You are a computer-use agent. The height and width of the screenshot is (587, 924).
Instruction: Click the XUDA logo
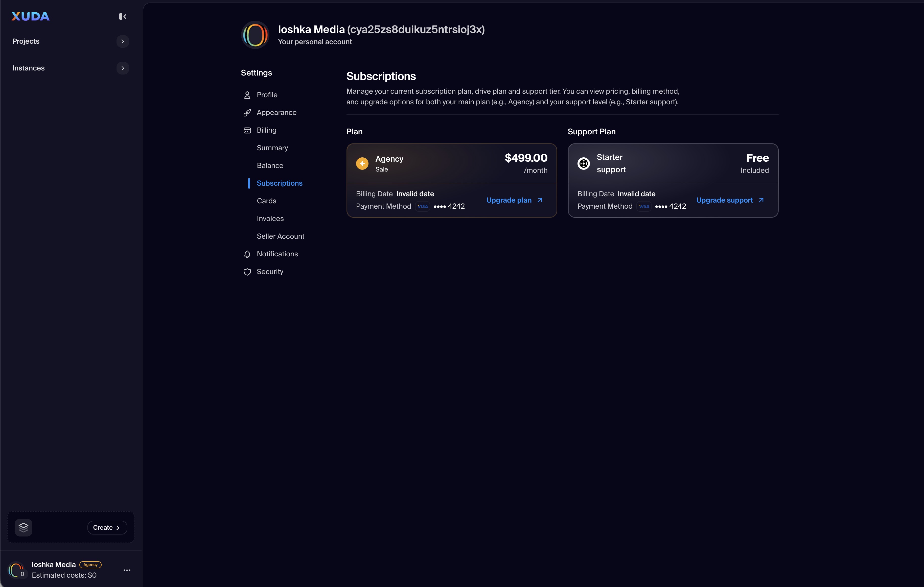point(31,16)
